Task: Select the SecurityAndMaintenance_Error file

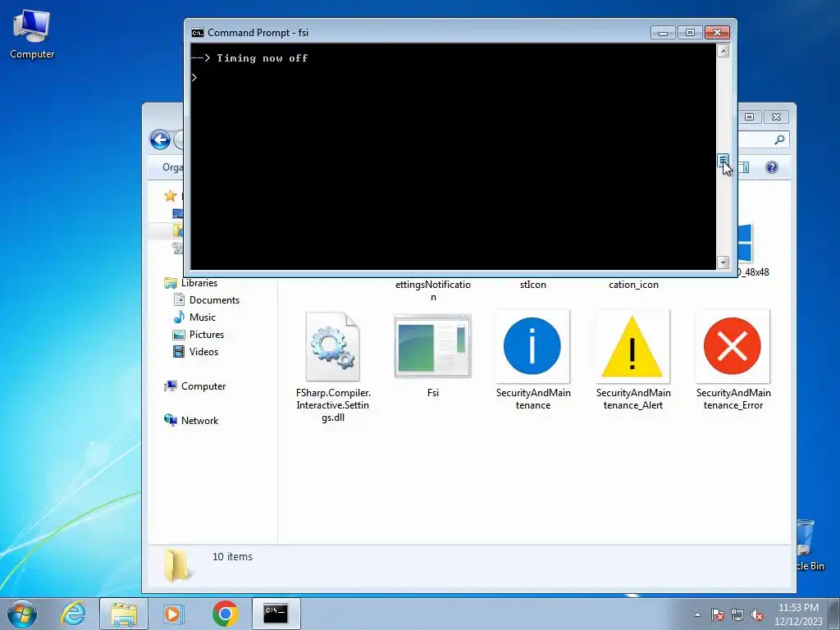Action: 733,361
